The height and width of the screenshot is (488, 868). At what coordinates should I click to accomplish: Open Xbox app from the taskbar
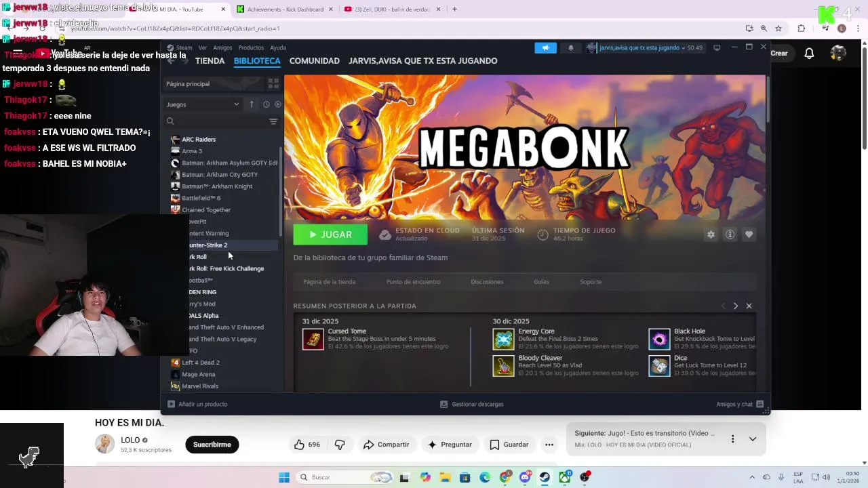point(565,477)
